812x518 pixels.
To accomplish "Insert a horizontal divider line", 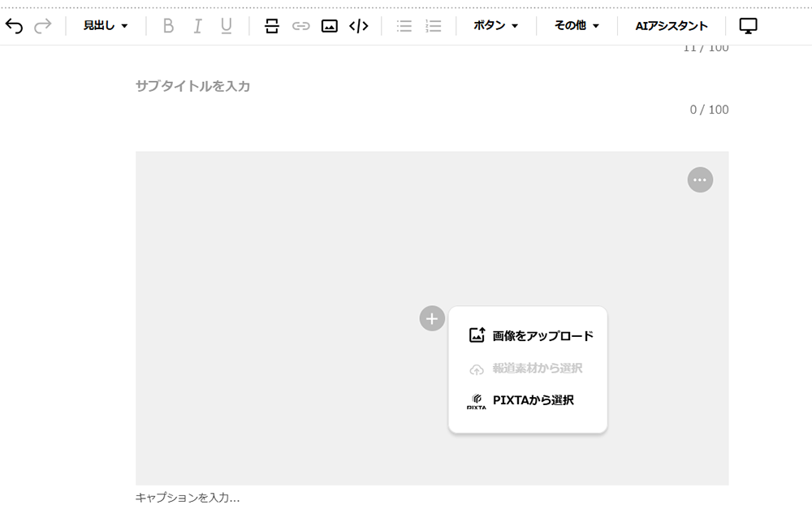I will 272,25.
